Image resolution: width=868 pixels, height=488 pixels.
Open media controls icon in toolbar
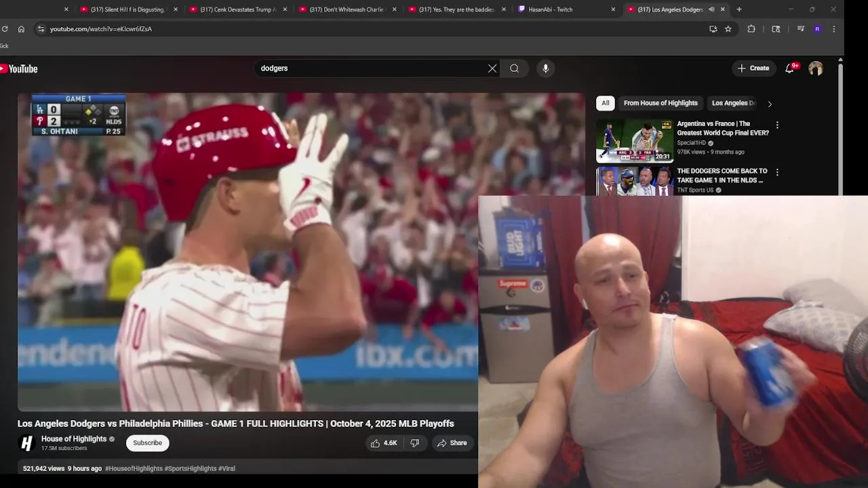(800, 29)
